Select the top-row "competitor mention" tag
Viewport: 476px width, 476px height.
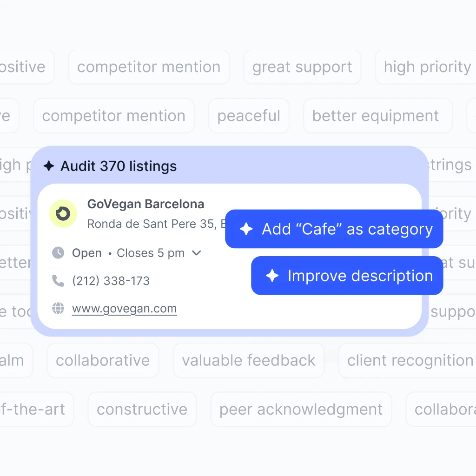tap(149, 67)
